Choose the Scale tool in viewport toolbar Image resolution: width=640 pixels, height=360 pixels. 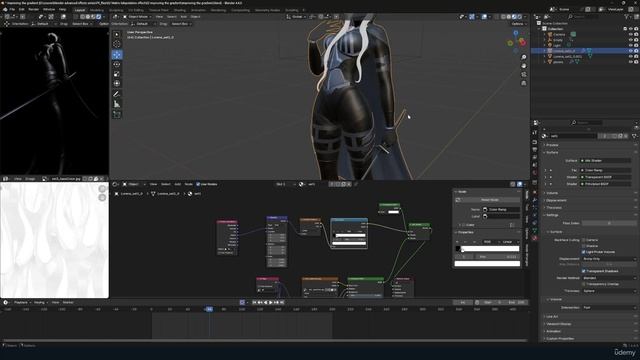(117, 74)
